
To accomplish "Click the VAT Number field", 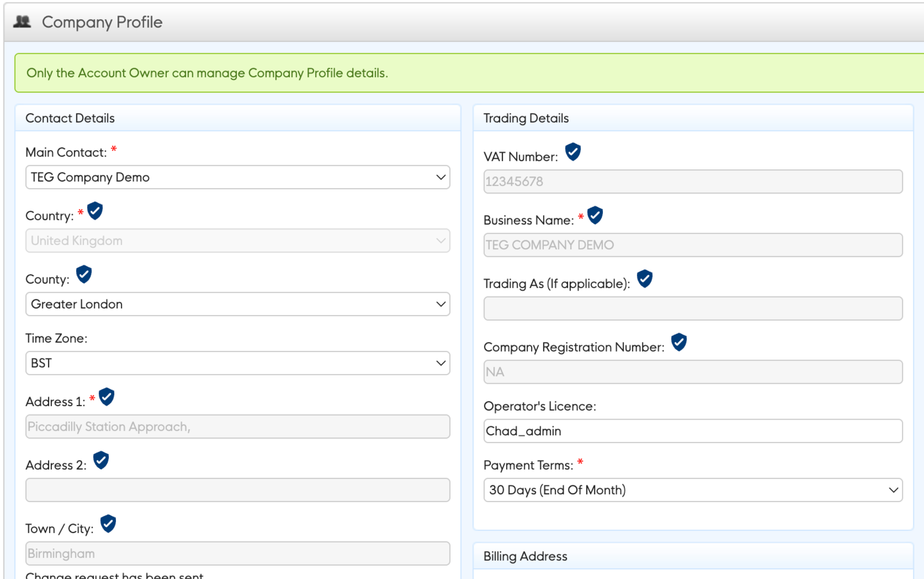I will (693, 181).
